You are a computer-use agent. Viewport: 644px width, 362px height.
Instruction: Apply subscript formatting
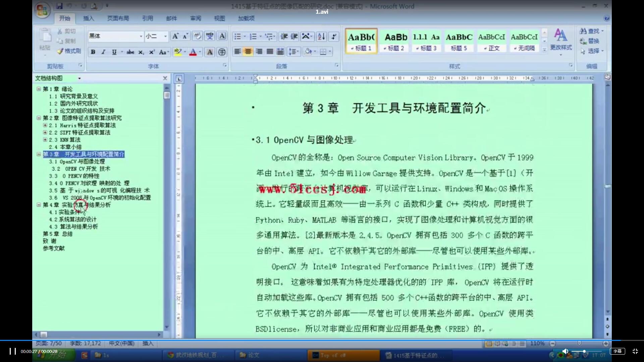(141, 52)
